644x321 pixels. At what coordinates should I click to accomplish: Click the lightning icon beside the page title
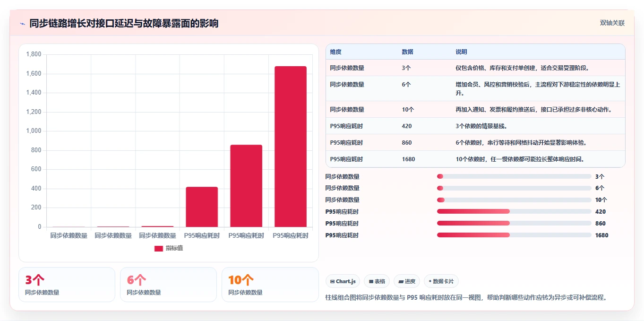tap(22, 23)
